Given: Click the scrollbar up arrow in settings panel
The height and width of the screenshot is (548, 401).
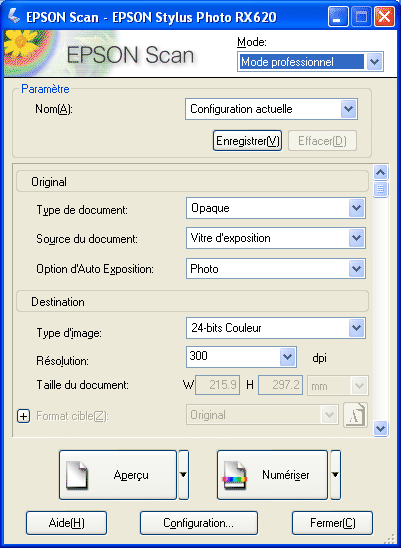Looking at the screenshot, I should point(380,172).
